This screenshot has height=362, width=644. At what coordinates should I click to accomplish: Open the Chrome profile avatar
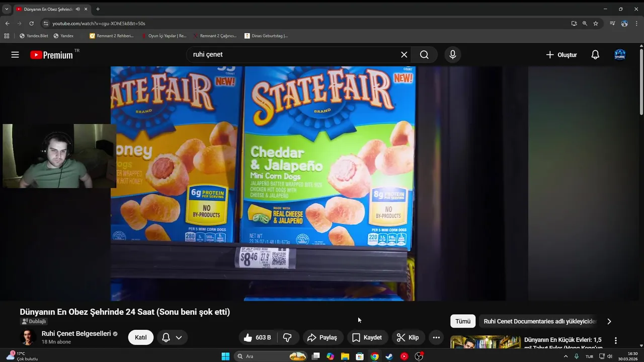coord(624,23)
